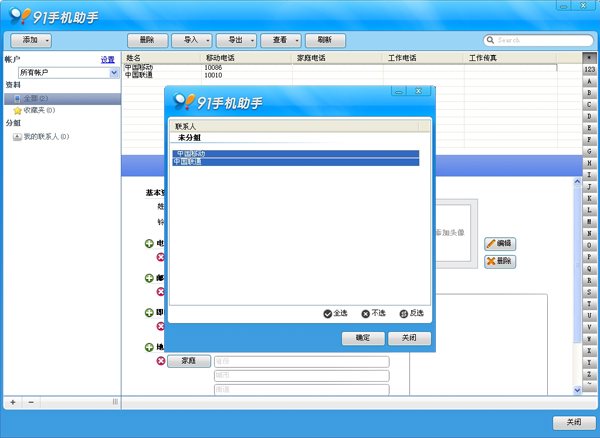Jump to the letter C in the index
This screenshot has width=600, height=438.
(x=589, y=104)
